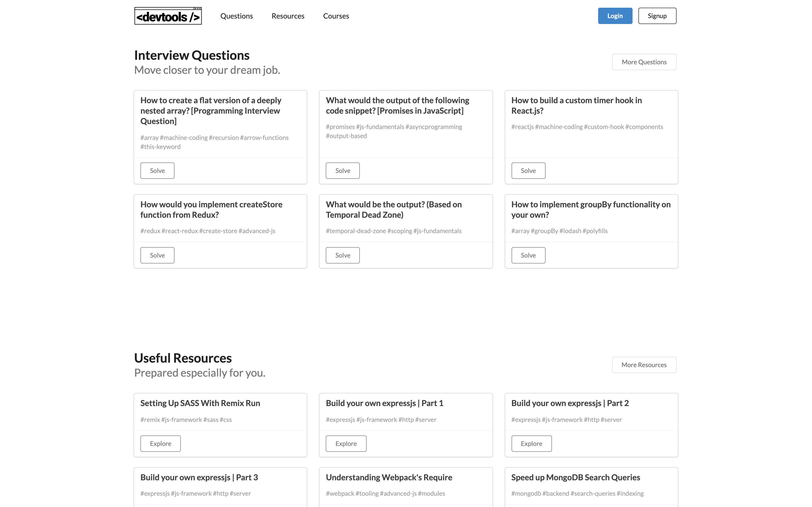812x507 pixels.
Task: Click the #mongodb hashtag
Action: coord(526,493)
